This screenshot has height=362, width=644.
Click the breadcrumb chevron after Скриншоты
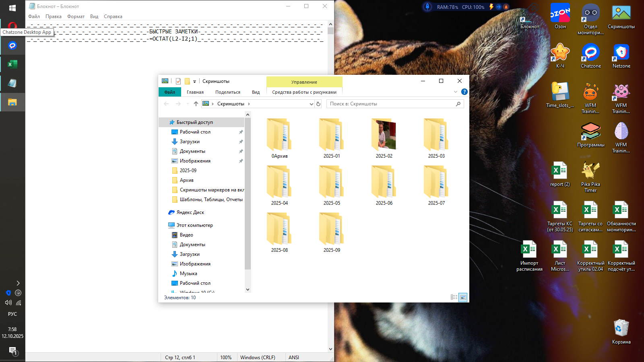[249, 104]
